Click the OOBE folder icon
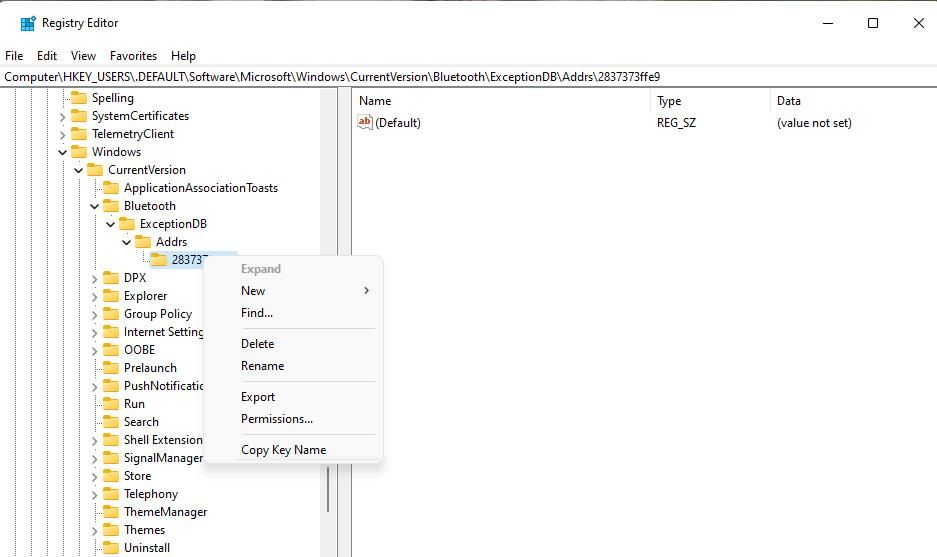 click(111, 350)
